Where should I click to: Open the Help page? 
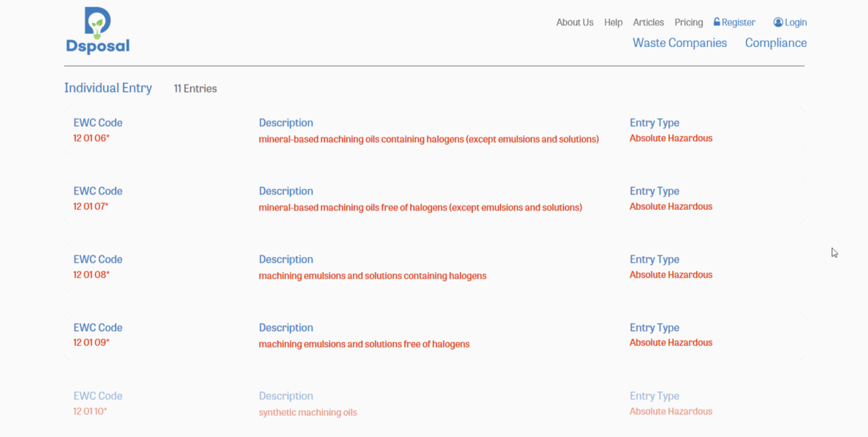click(613, 22)
